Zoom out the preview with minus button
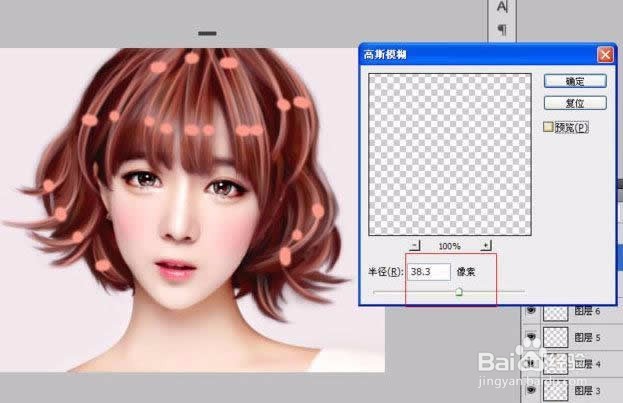Image resolution: width=623 pixels, height=403 pixels. 414,246
